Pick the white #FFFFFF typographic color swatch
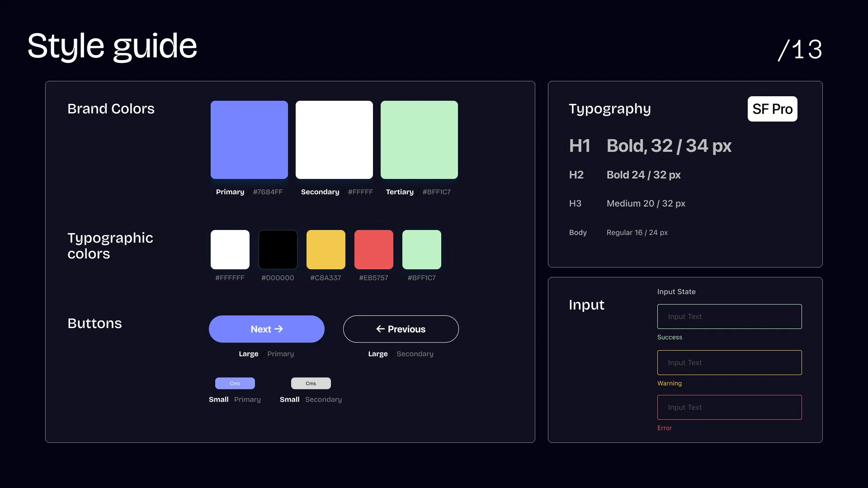 (x=230, y=249)
